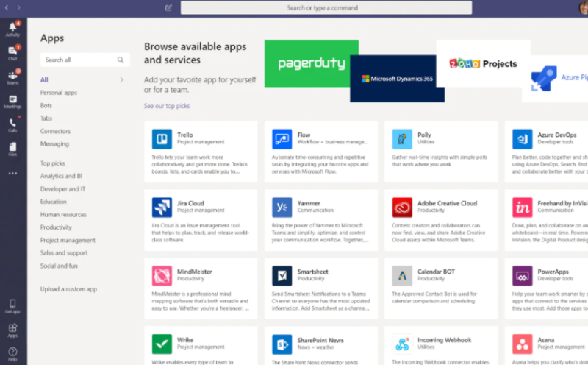Click the Polly app icon
Image resolution: width=588 pixels, height=365 pixels.
pyautogui.click(x=402, y=139)
